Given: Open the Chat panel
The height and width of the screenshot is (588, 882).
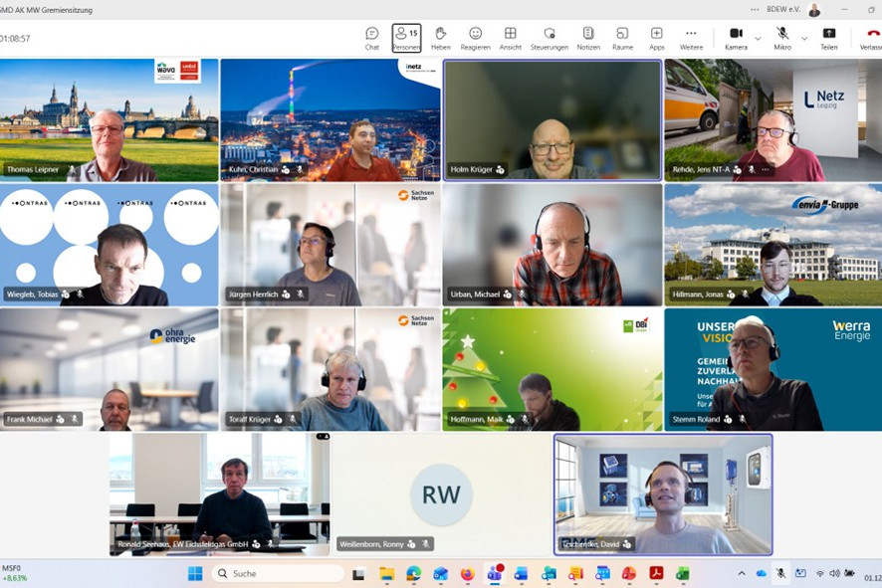Looking at the screenshot, I should point(371,38).
